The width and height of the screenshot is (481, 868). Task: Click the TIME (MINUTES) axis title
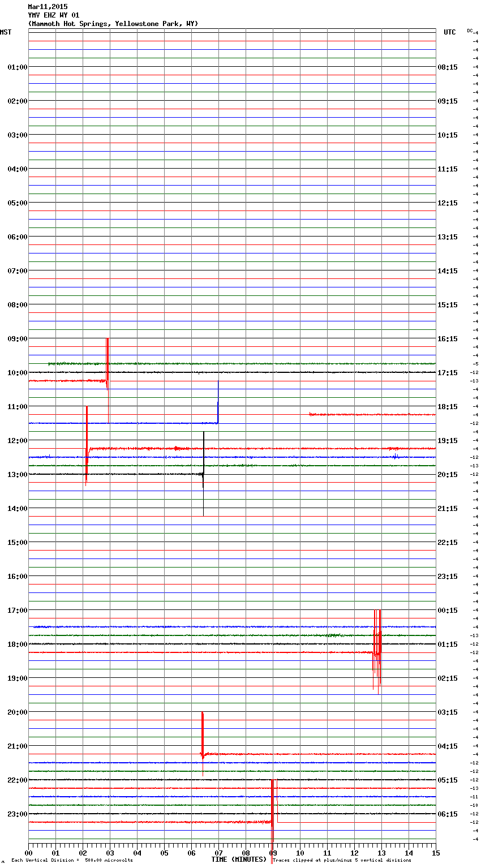(x=239, y=860)
